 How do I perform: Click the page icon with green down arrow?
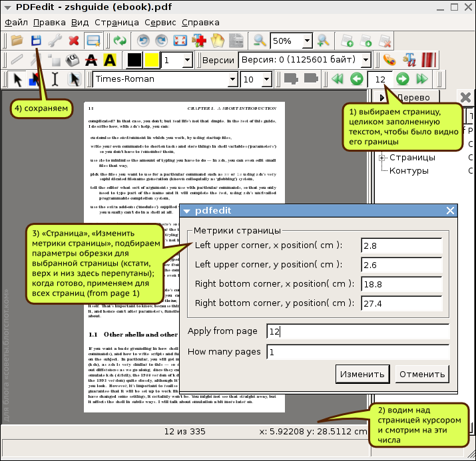tap(365, 41)
